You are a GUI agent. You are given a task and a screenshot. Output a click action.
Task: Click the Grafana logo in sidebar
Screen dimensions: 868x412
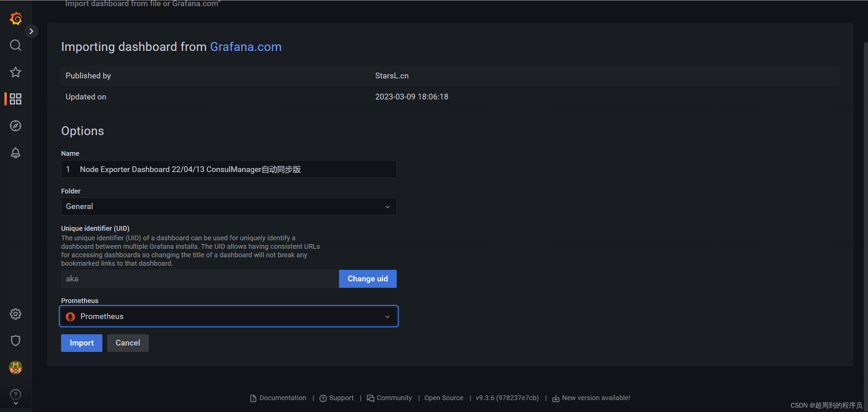(16, 18)
